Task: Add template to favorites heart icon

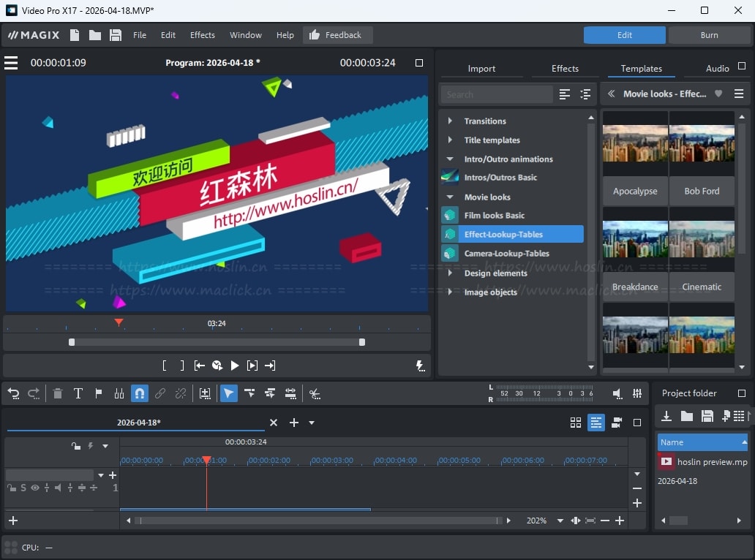Action: [x=718, y=94]
